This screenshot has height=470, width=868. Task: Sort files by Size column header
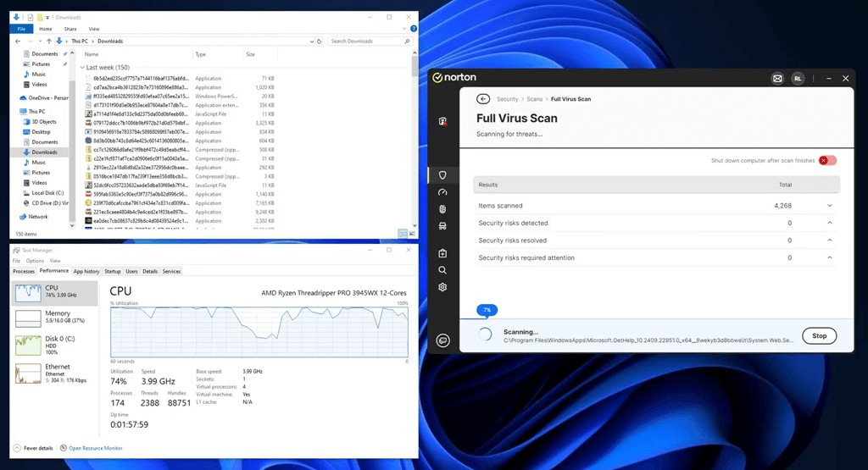[251, 54]
